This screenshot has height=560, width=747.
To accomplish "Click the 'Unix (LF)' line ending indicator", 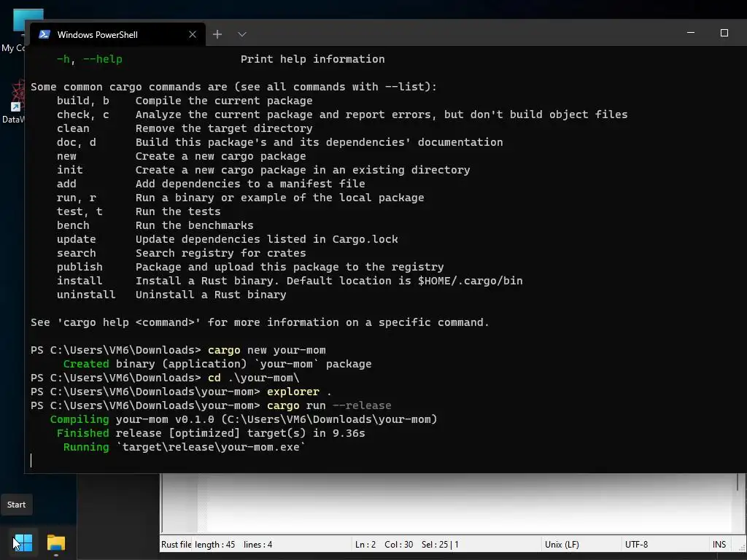I will [x=562, y=544].
